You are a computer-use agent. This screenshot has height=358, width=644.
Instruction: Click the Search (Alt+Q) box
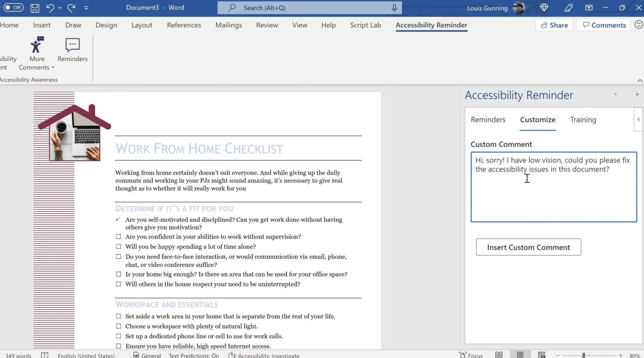pos(310,8)
